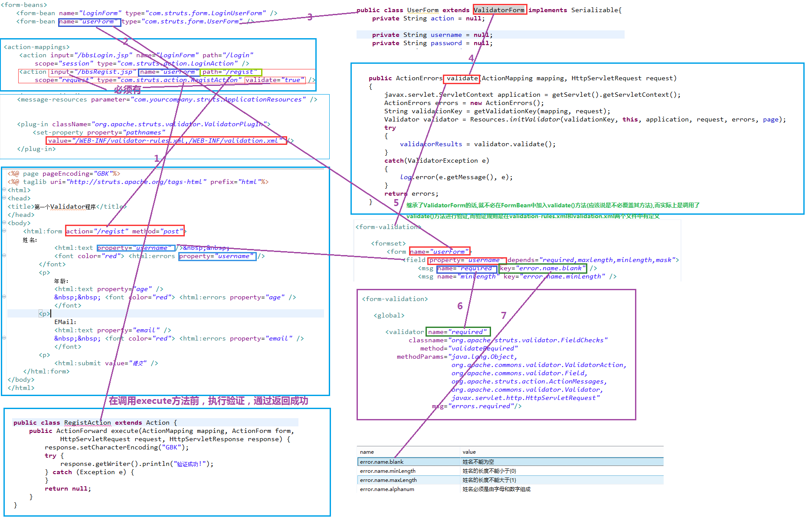Collapse fold marker beside email errors font line
The height and width of the screenshot is (524, 812).
[4, 338]
